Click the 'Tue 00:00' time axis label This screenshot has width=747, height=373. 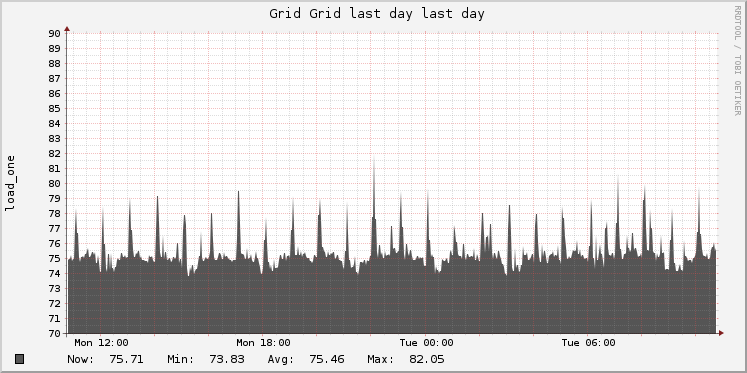click(426, 343)
